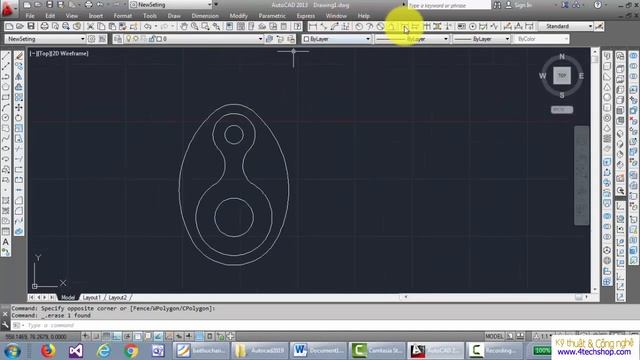The image size is (640, 360).
Task: Select the Rectangle draw tool
Action: tap(6, 97)
